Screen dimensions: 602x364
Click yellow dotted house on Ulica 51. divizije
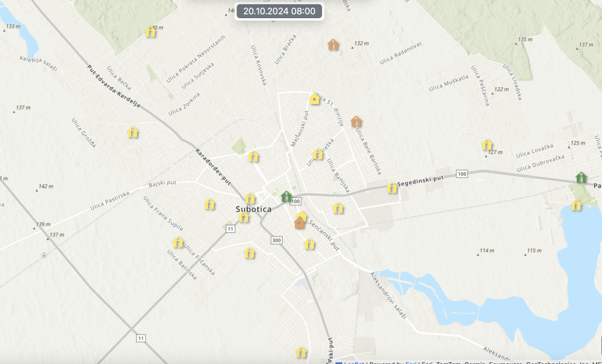pyautogui.click(x=315, y=99)
